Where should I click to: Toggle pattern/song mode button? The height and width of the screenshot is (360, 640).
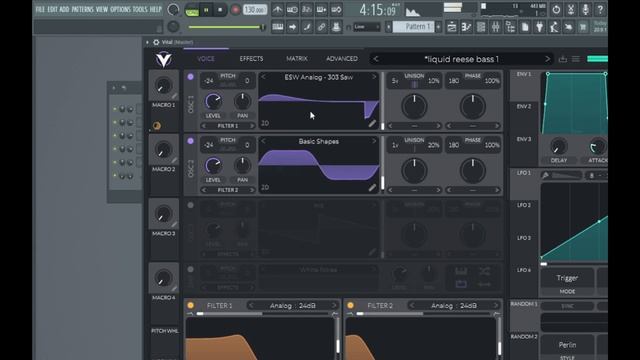pyautogui.click(x=191, y=10)
